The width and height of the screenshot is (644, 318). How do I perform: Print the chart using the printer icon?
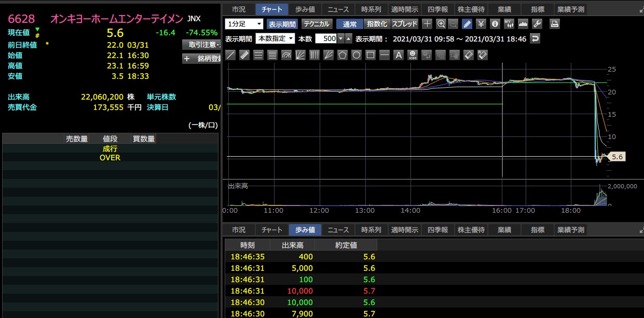[x=555, y=24]
